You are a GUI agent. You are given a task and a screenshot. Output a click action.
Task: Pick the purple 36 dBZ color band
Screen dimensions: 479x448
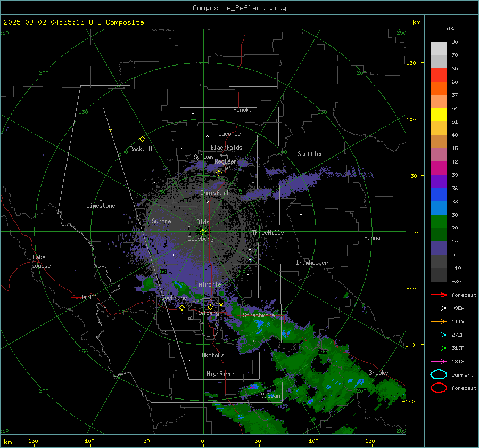point(439,181)
